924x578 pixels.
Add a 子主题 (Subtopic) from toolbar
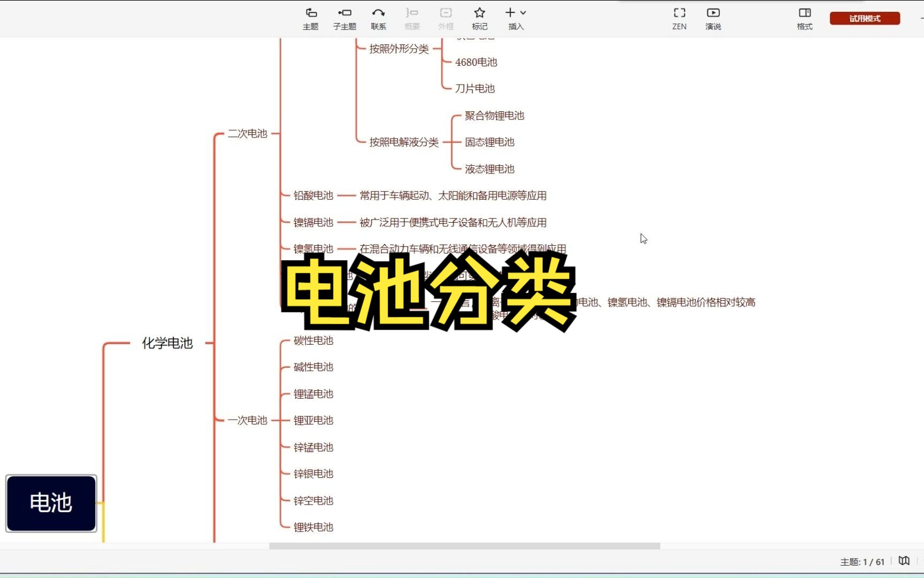[x=344, y=18]
